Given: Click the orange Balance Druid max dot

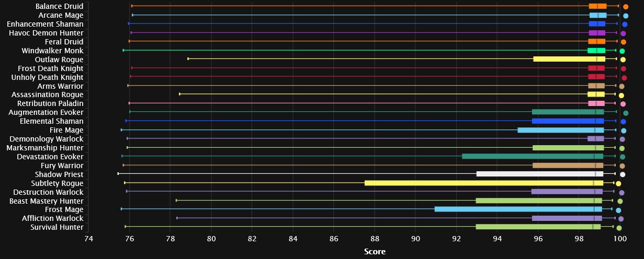Looking at the screenshot, I should click(x=626, y=7).
